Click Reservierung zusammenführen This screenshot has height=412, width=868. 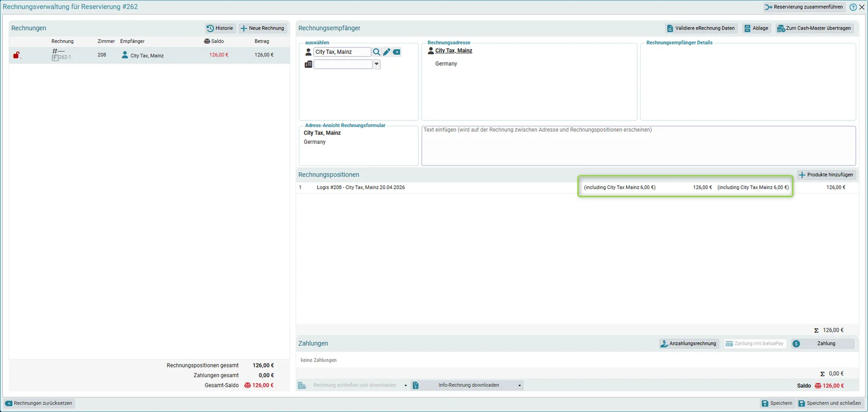[804, 7]
